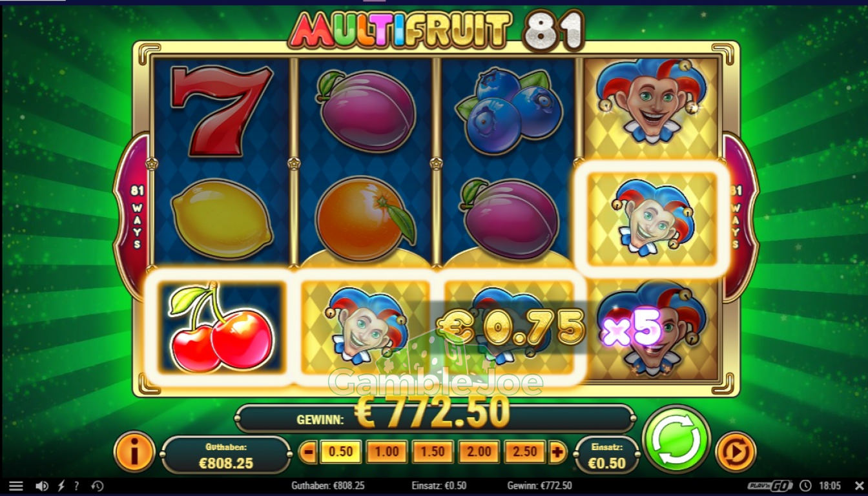This screenshot has width=868, height=496.
Task: Mute the game sound speaker icon
Action: 42,486
